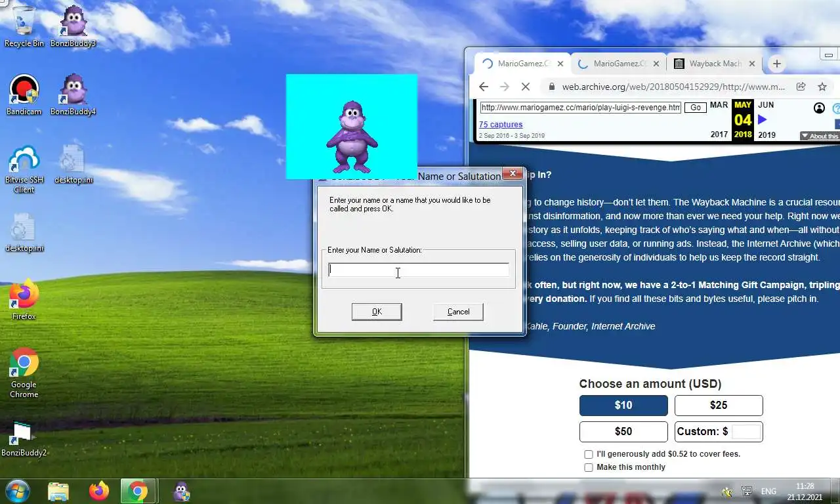Open the Wayback Machine user account icon
Screen dimensions: 840x504
819,108
